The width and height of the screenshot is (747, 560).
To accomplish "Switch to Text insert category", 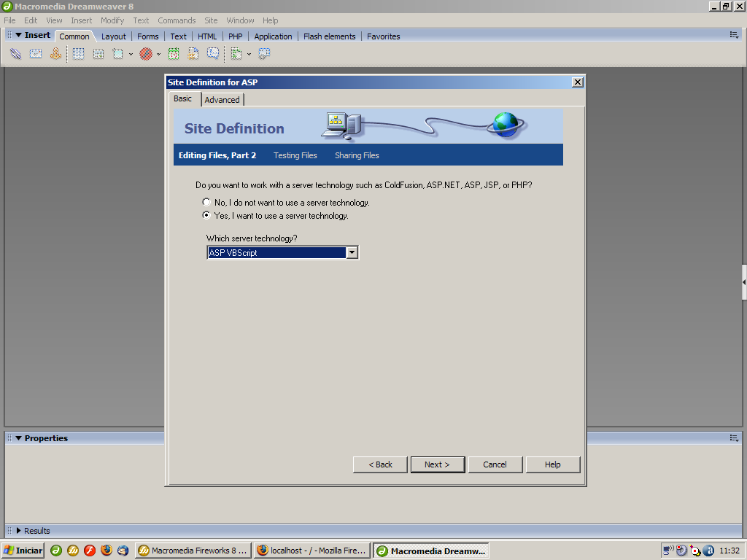I will (x=178, y=36).
